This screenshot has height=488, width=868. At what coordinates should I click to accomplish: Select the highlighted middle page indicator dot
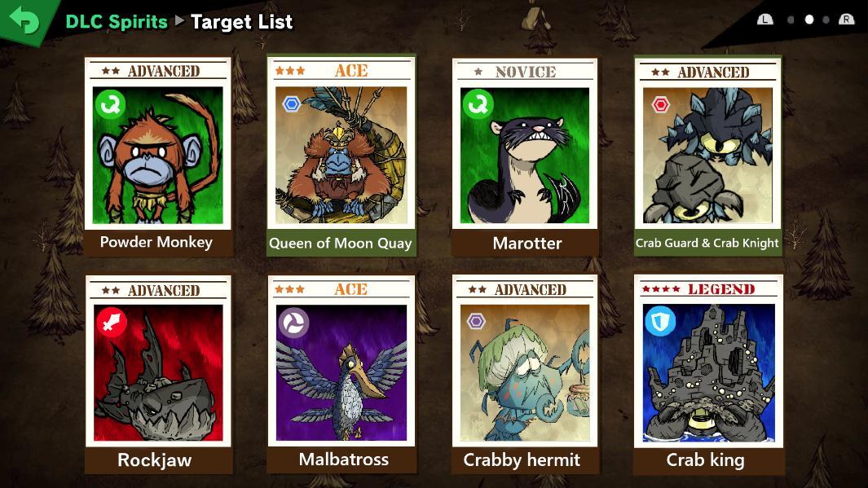click(809, 20)
